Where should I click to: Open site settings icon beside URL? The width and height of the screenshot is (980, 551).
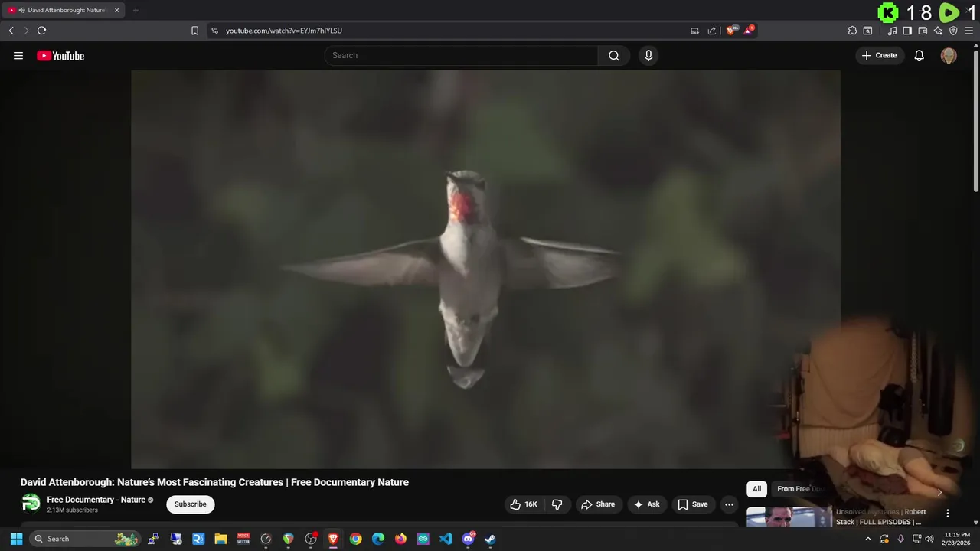coord(214,31)
